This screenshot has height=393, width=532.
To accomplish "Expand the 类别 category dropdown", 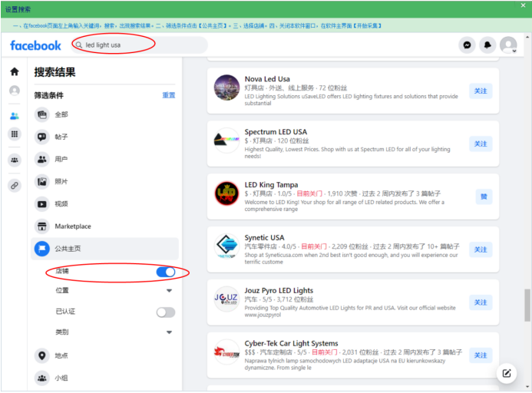I will [x=169, y=332].
